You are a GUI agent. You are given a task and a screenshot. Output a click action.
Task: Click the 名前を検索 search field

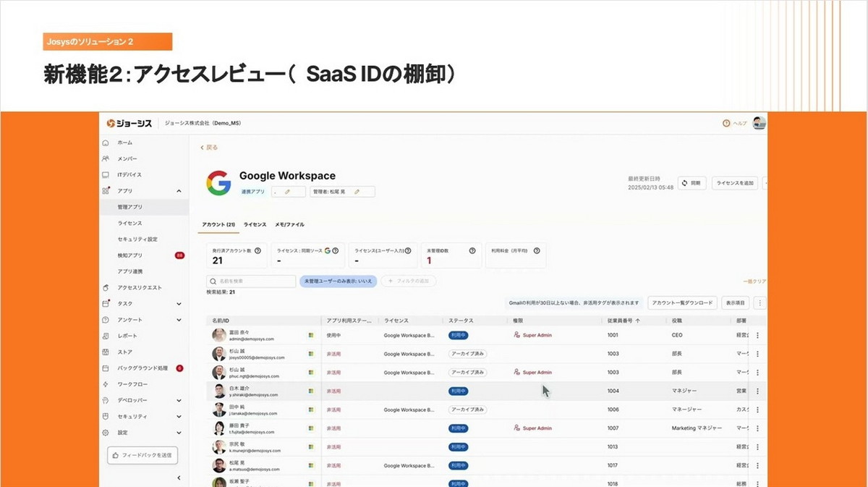(251, 281)
